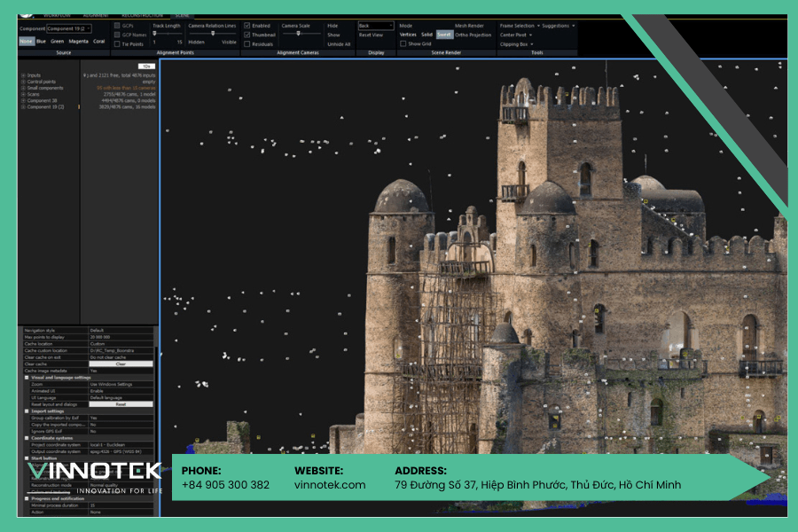Viewport: 798px width, 532px height.
Task: Click the Reset layout and dialogs button
Action: pos(121,404)
